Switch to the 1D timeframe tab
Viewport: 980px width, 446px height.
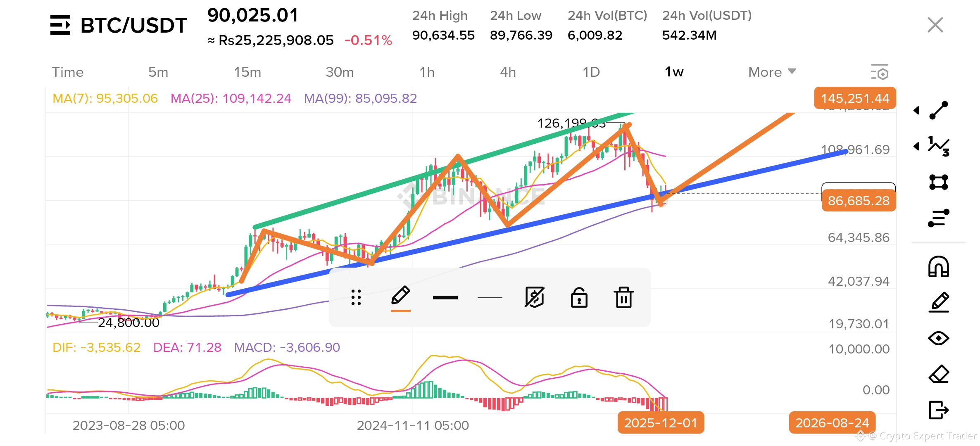click(591, 72)
